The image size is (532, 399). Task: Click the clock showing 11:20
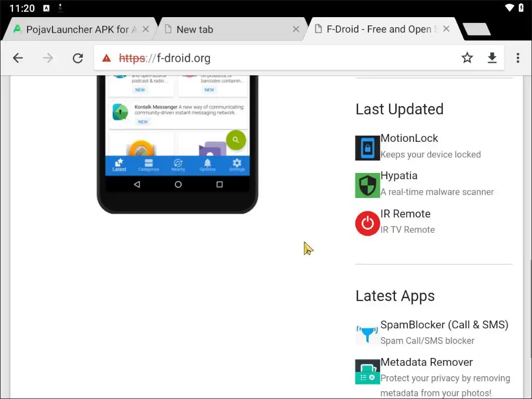[22, 8]
